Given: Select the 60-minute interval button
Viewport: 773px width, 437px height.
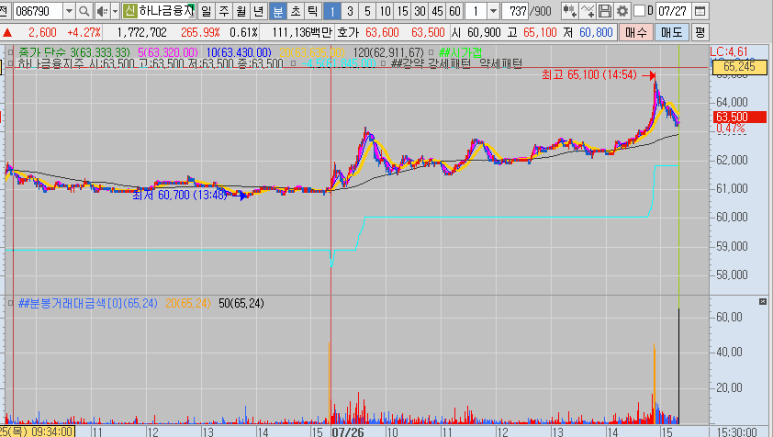Looking at the screenshot, I should (x=455, y=11).
